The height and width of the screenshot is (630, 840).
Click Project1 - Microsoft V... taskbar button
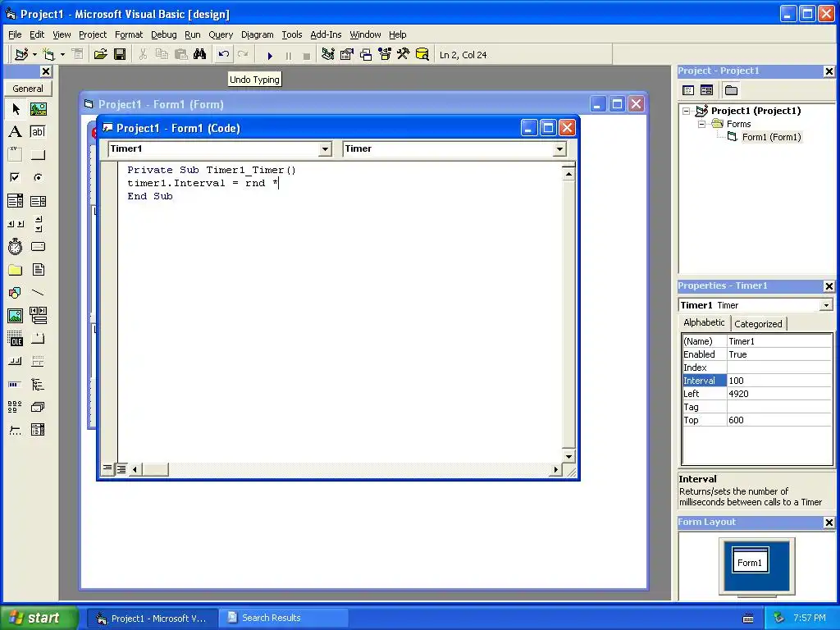[x=153, y=619]
